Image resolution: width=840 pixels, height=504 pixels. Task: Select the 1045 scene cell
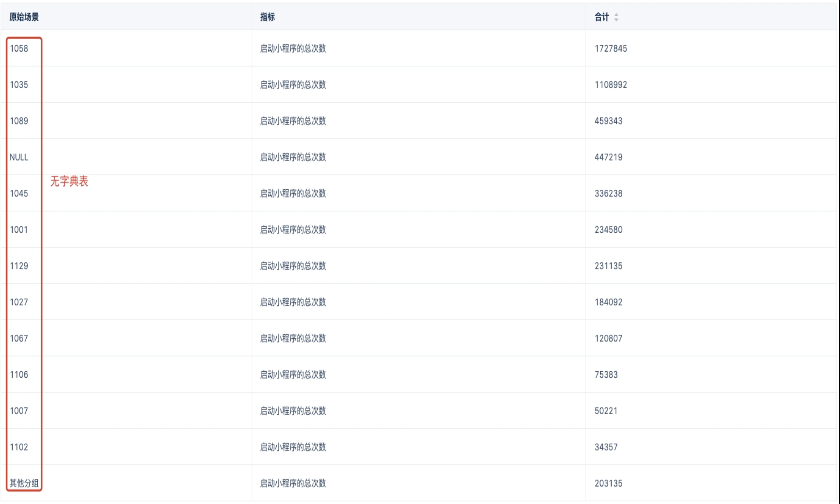point(19,193)
